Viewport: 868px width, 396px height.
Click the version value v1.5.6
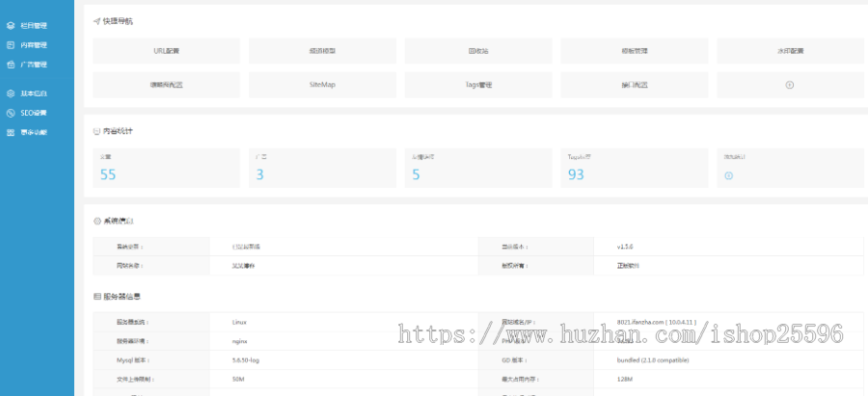625,247
